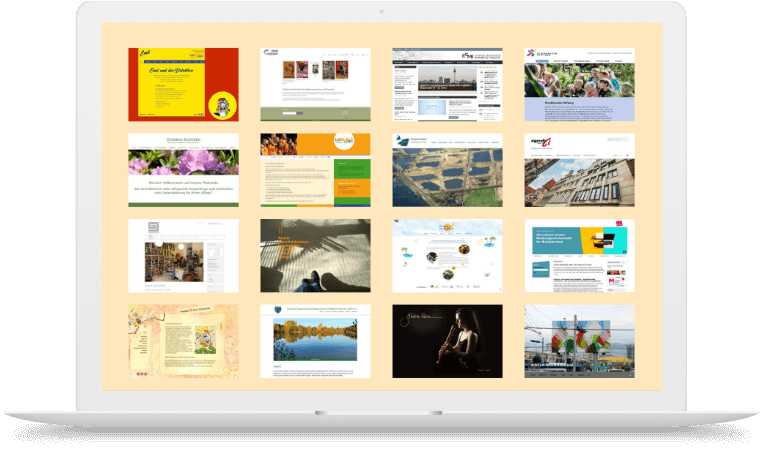Open the dark flute player website thumbnail

click(x=447, y=341)
